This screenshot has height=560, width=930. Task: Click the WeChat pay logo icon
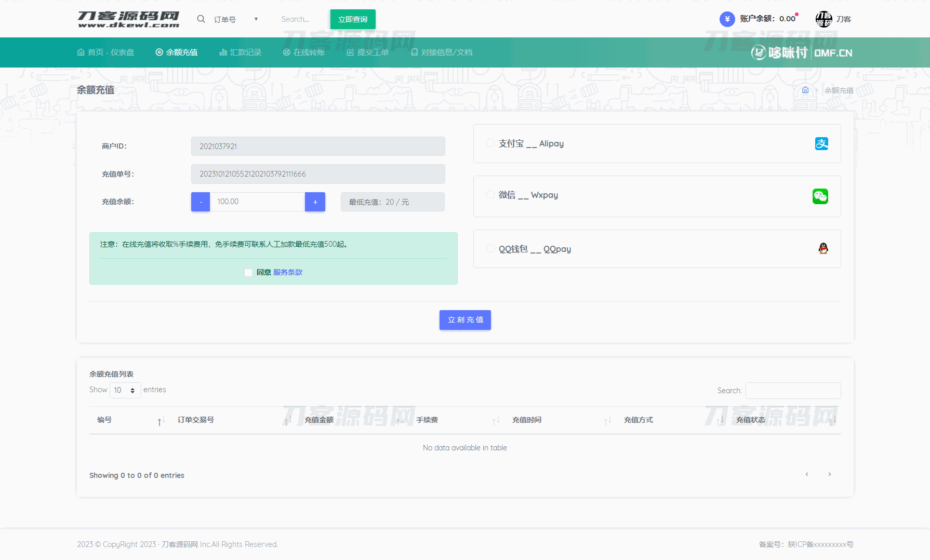point(820,196)
